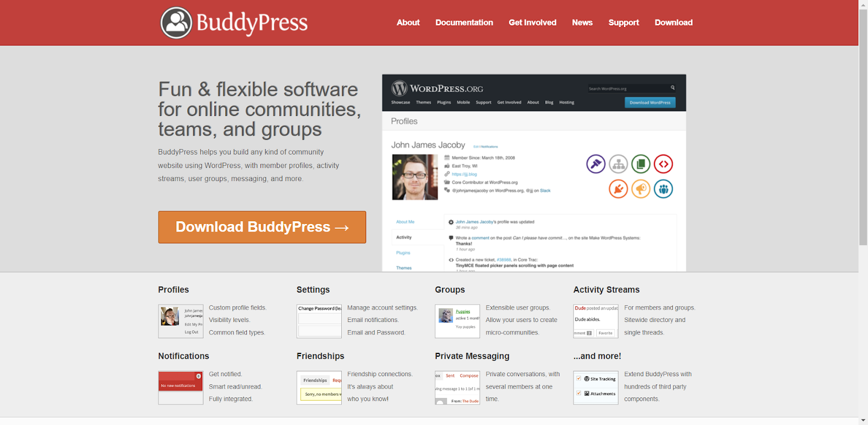Open the Profiles feature thumbnail image
This screenshot has height=425, width=868.
(181, 321)
